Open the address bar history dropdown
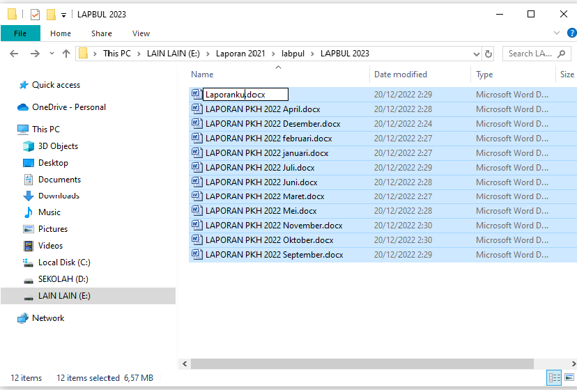 [x=476, y=54]
